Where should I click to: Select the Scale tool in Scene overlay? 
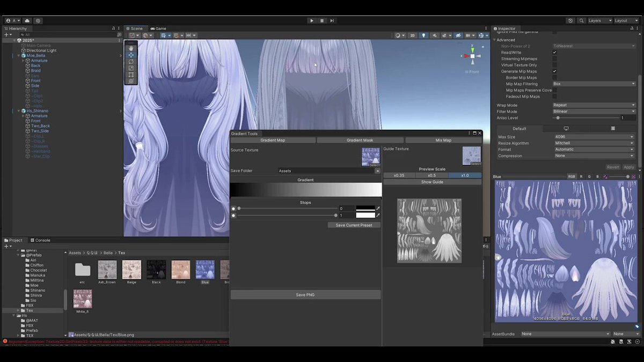tap(131, 68)
